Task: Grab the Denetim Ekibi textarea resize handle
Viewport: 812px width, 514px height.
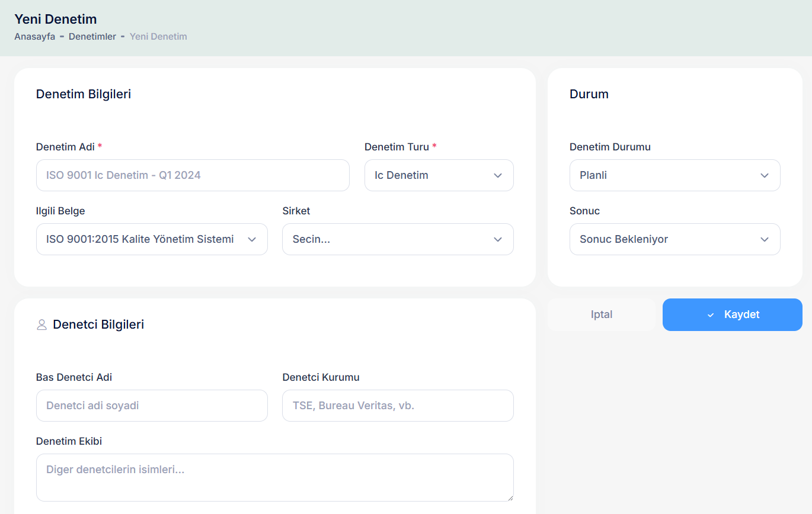Action: tap(510, 497)
